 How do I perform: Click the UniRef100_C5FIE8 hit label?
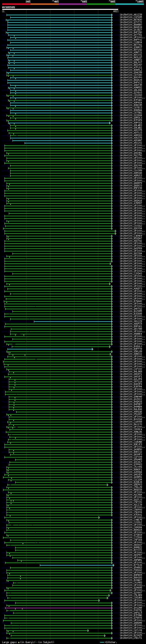pos(131,540)
